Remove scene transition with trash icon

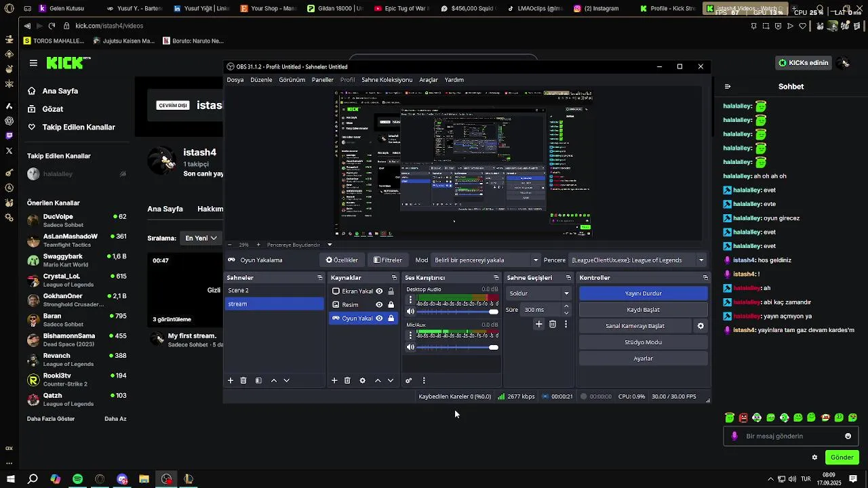click(x=553, y=325)
